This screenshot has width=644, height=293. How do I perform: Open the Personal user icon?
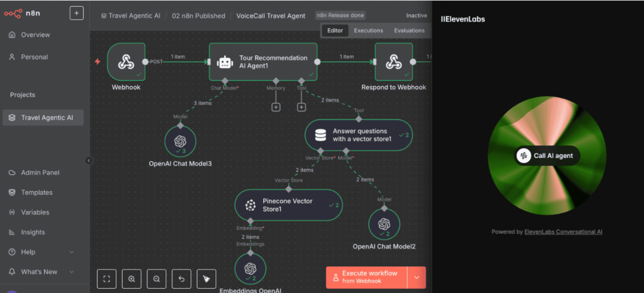click(x=12, y=57)
